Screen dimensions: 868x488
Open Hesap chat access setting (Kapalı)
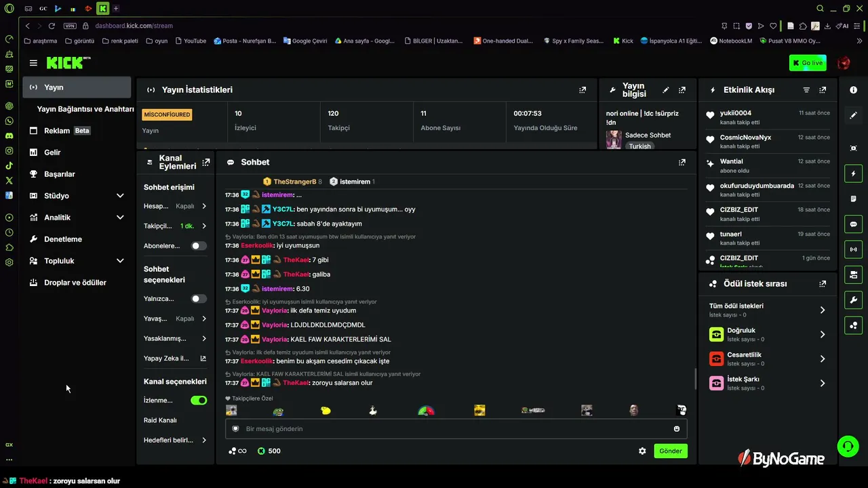click(176, 206)
